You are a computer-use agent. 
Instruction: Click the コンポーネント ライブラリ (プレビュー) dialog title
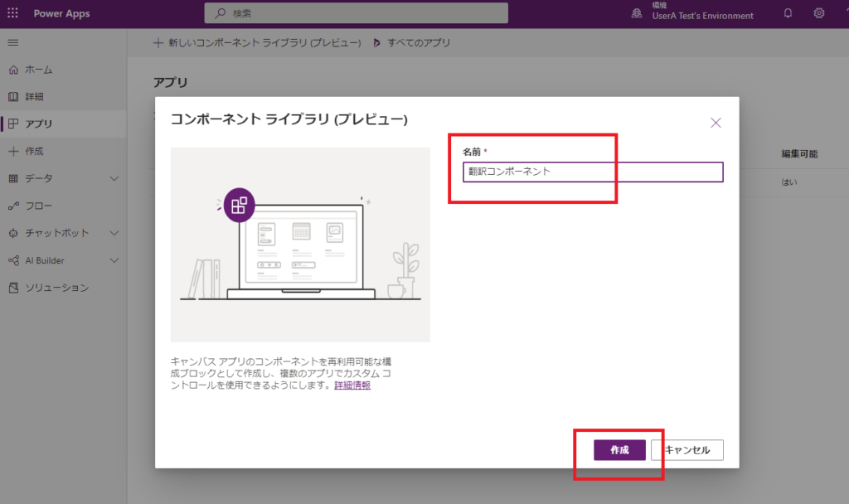point(289,119)
